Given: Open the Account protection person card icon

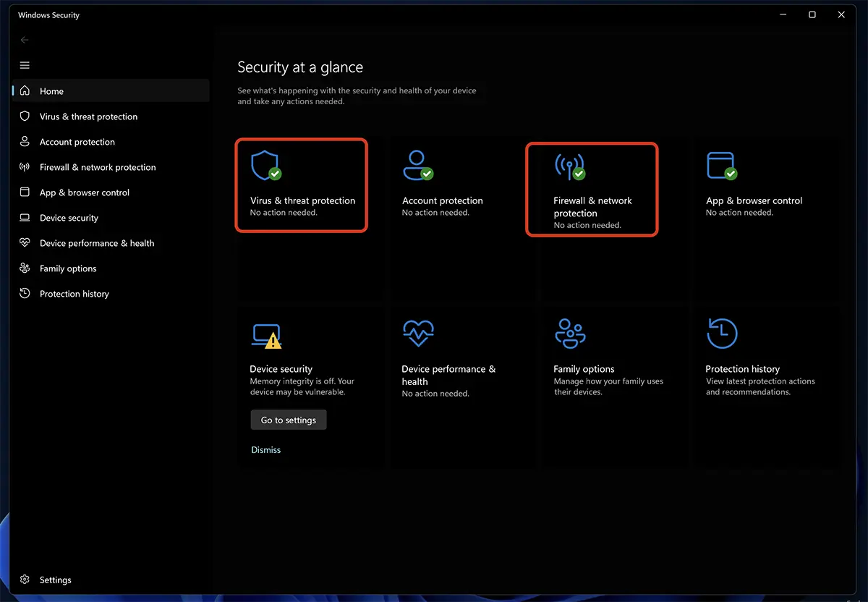Looking at the screenshot, I should 418,166.
